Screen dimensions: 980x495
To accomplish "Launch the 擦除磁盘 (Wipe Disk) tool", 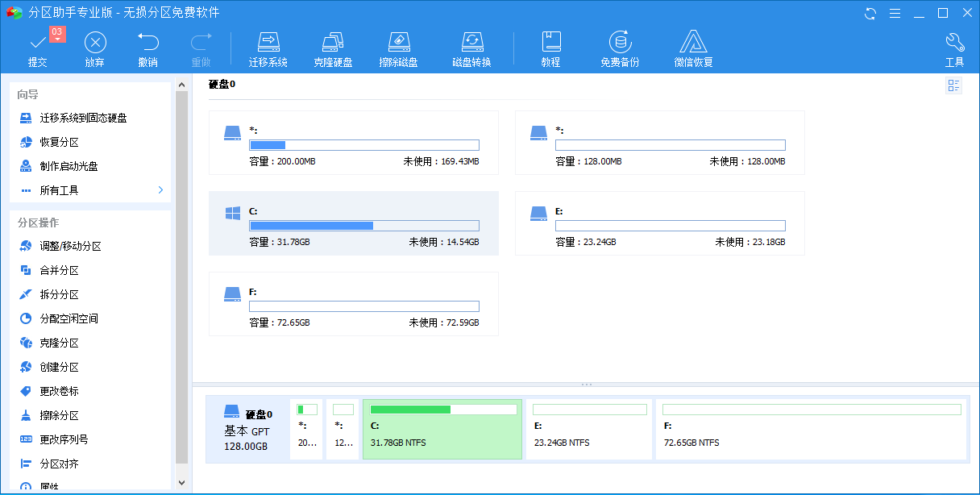I will pos(399,47).
